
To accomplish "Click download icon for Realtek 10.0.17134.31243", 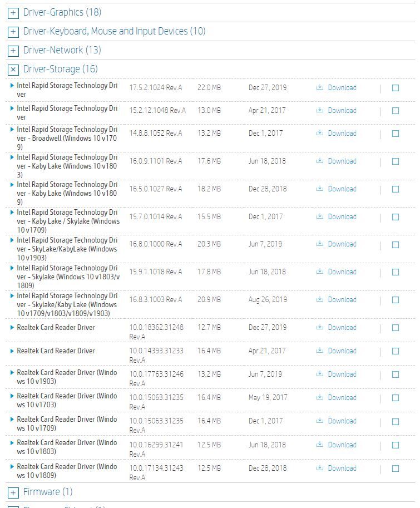I will 320,467.
